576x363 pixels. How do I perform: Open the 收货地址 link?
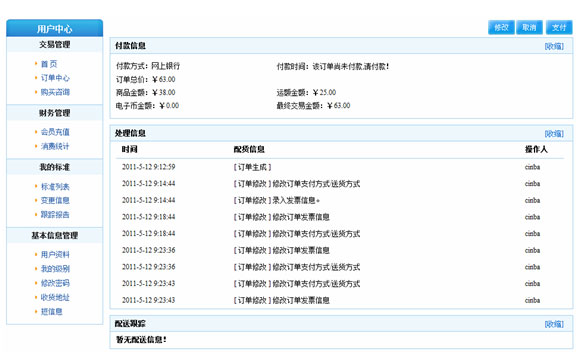click(55, 298)
